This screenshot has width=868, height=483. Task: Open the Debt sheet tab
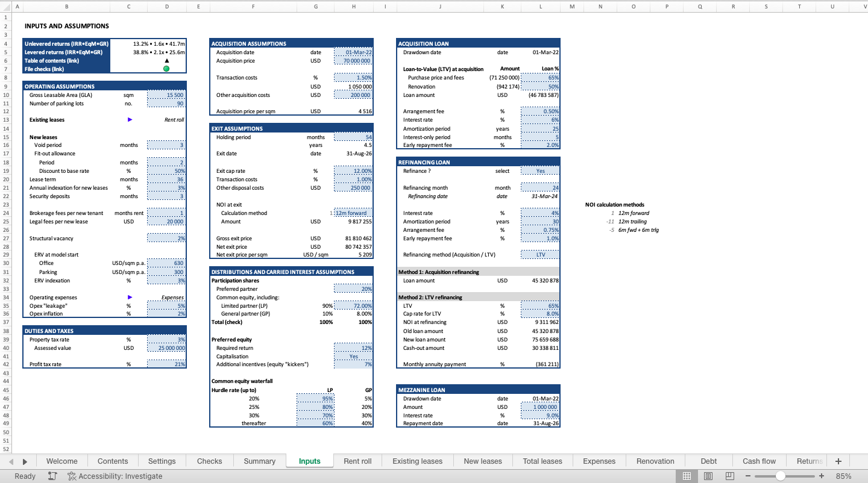(x=709, y=461)
